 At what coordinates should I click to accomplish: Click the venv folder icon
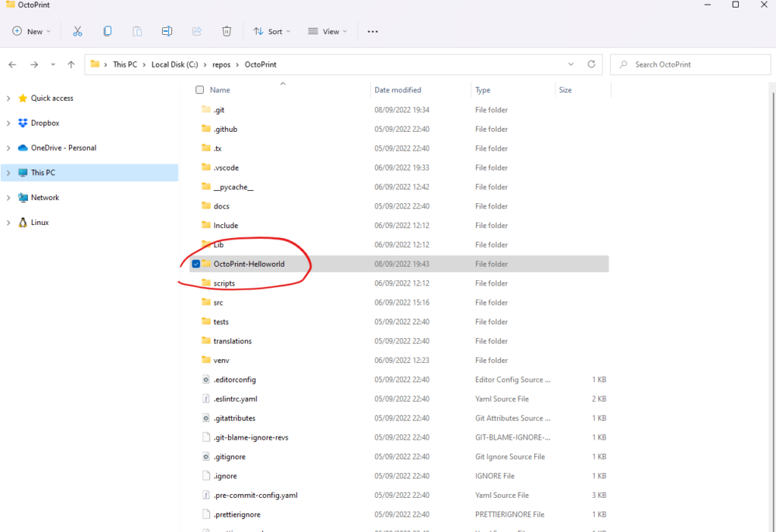point(206,360)
